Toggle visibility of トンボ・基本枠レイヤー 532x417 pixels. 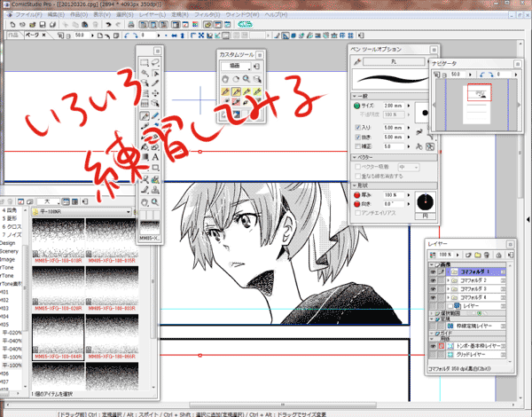click(x=433, y=346)
